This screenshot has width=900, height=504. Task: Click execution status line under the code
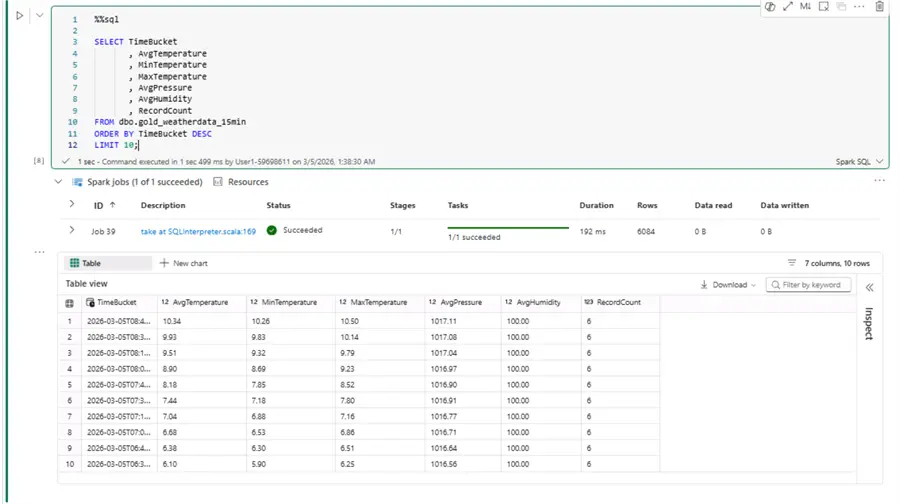click(x=226, y=162)
